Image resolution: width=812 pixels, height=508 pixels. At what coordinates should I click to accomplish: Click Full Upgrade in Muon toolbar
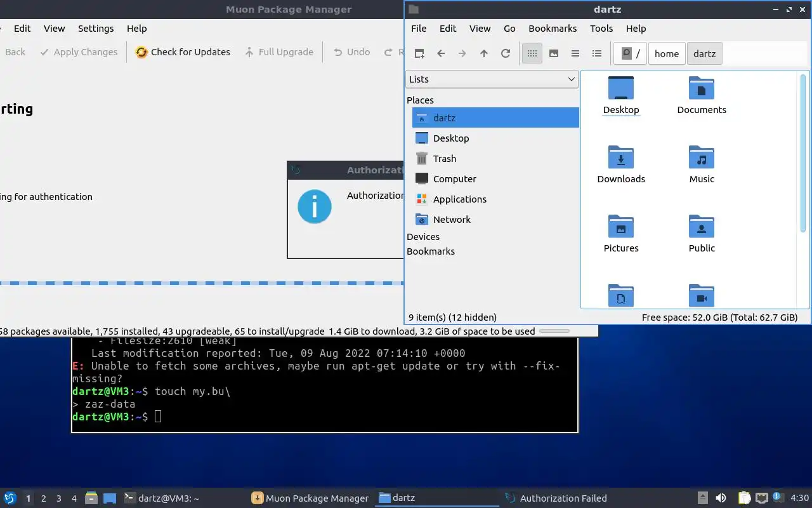point(279,52)
